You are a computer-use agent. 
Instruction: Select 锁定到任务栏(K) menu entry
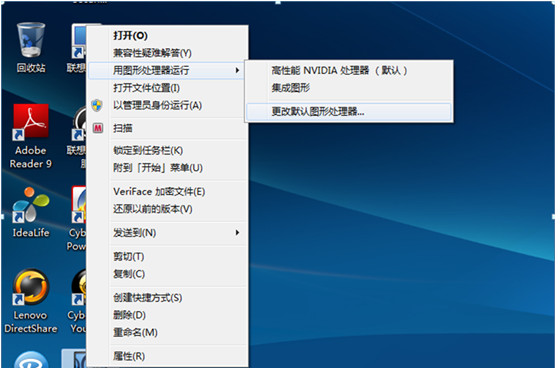[x=168, y=150]
